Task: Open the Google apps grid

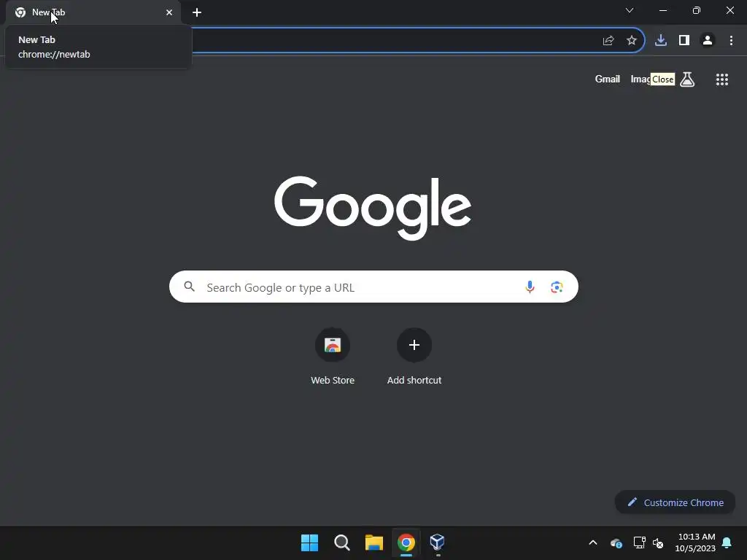Action: pos(722,79)
